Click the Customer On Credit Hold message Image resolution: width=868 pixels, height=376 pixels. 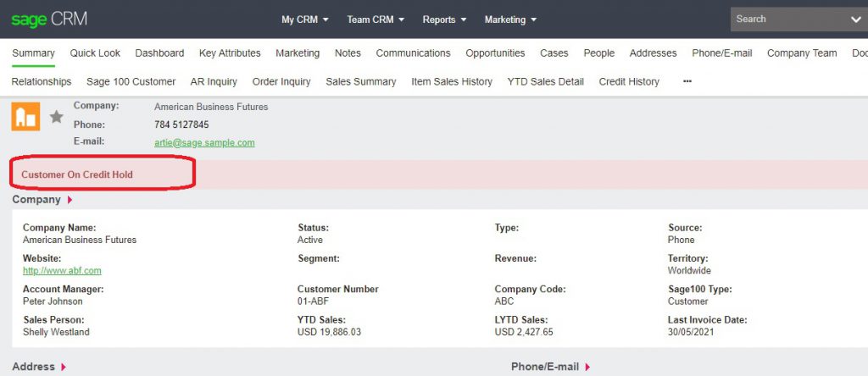tap(77, 174)
